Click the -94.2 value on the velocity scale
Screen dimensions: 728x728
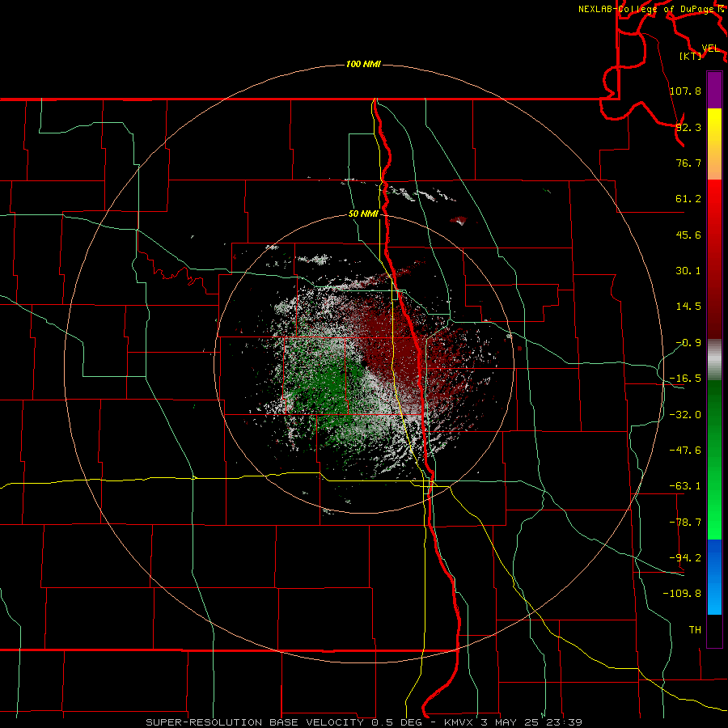point(685,557)
